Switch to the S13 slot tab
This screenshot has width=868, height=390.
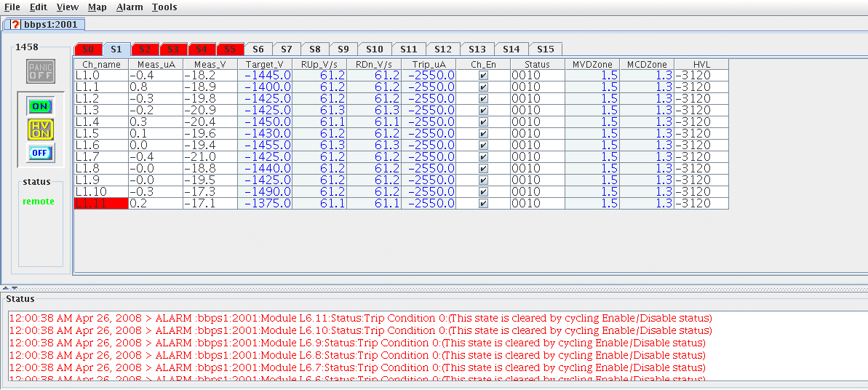pyautogui.click(x=477, y=49)
